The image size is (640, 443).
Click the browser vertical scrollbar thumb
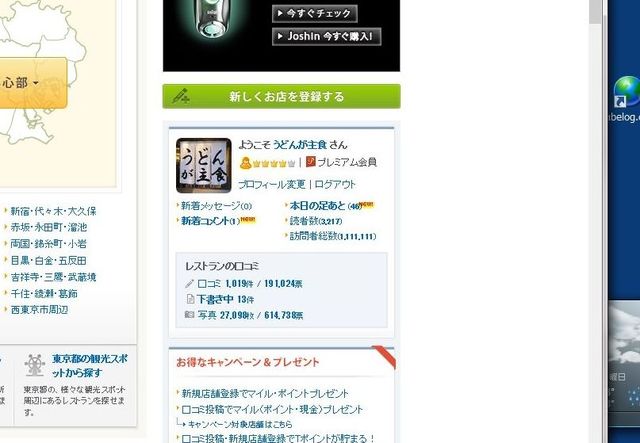[595, 11]
